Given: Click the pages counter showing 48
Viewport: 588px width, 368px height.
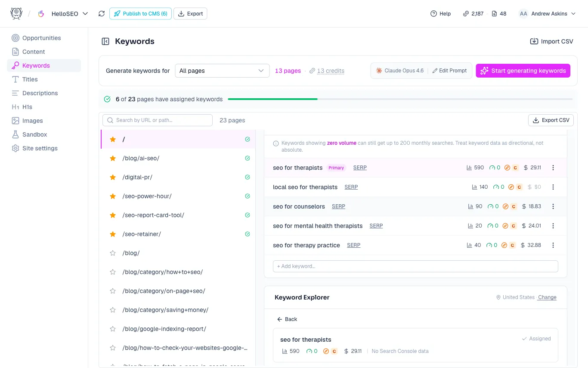Looking at the screenshot, I should [498, 14].
